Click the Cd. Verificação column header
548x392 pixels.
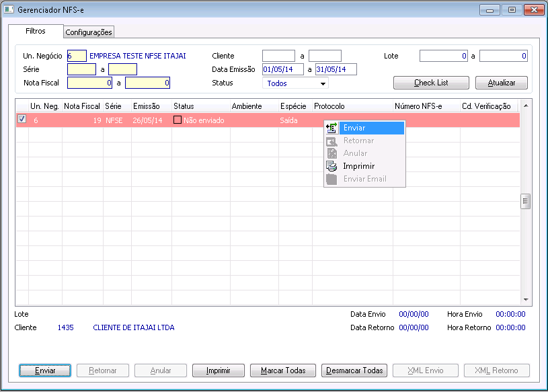click(x=490, y=106)
